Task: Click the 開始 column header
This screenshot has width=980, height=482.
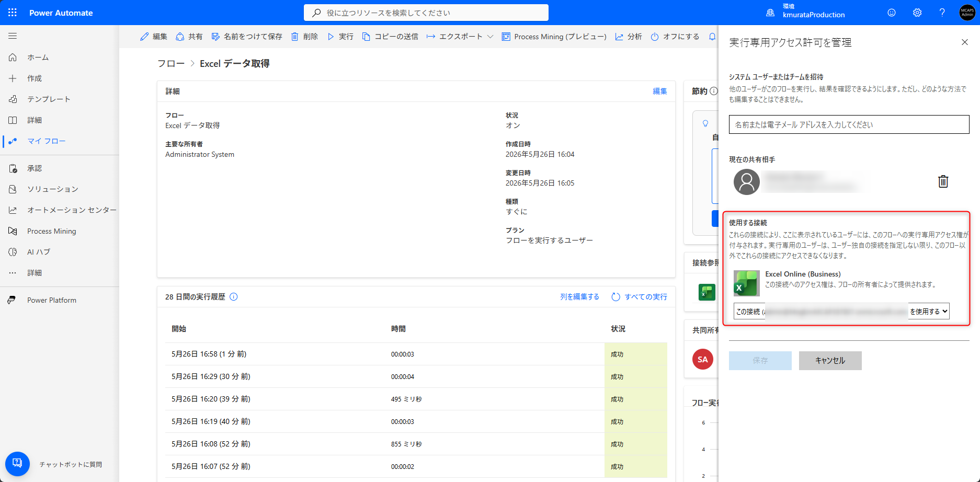Action: point(179,329)
